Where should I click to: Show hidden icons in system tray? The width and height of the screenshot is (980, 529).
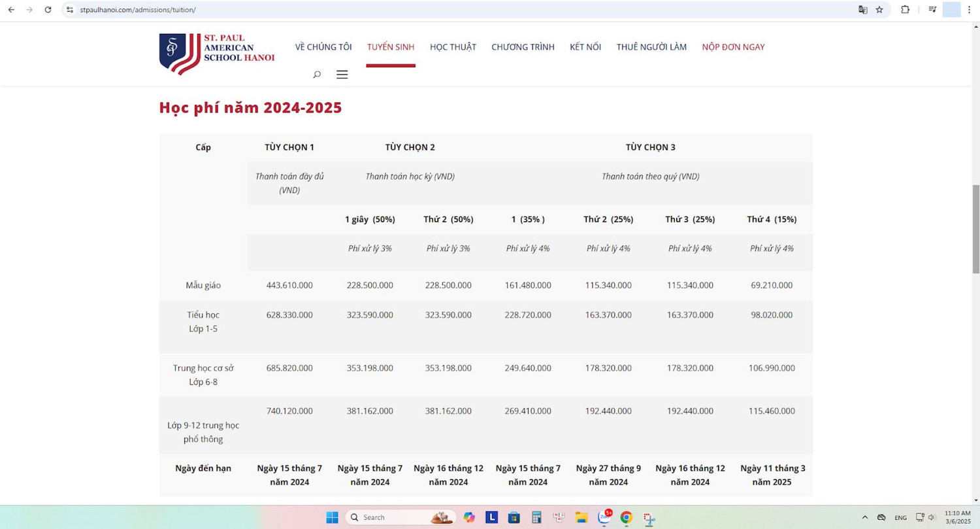(x=865, y=517)
